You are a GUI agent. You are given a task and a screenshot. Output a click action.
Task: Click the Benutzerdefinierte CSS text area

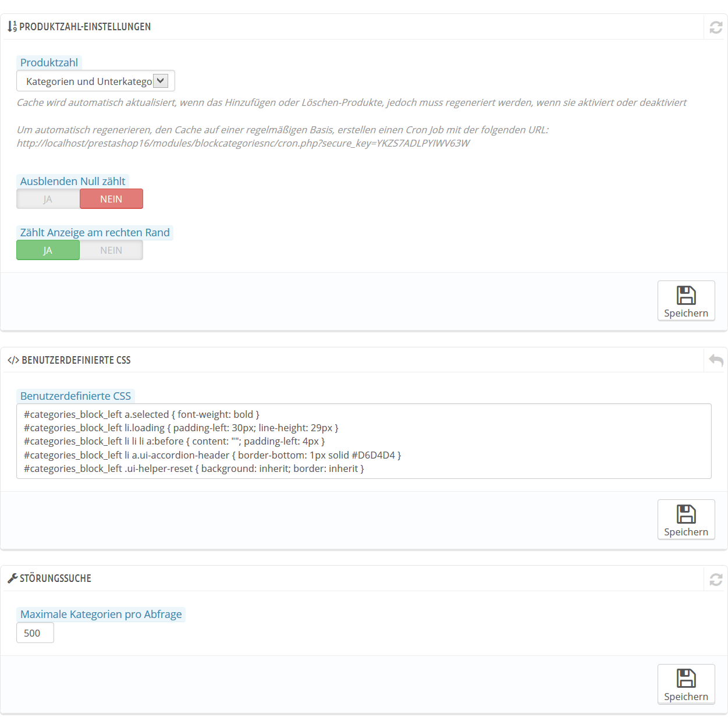[364, 441]
